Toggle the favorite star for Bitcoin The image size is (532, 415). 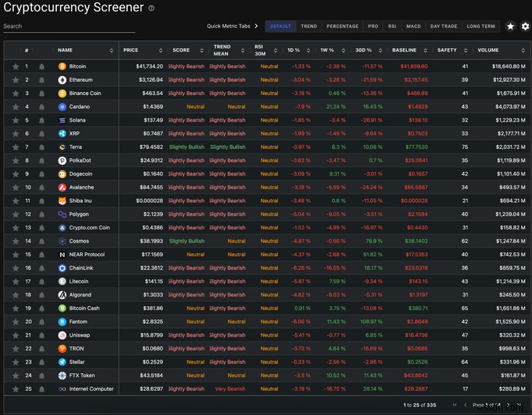click(16, 67)
